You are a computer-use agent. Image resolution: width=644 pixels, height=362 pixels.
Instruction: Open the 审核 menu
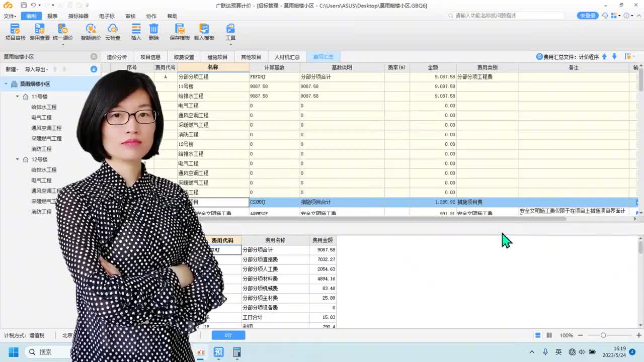pyautogui.click(x=130, y=16)
